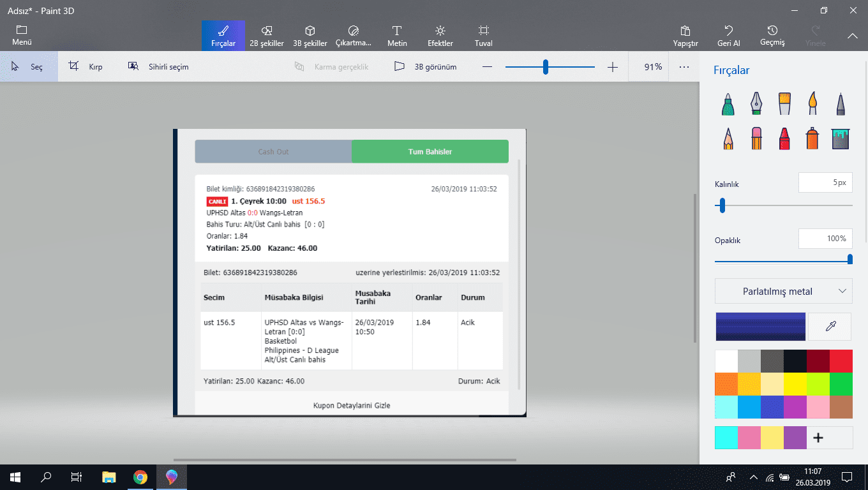Open the notification center icon

(847, 477)
